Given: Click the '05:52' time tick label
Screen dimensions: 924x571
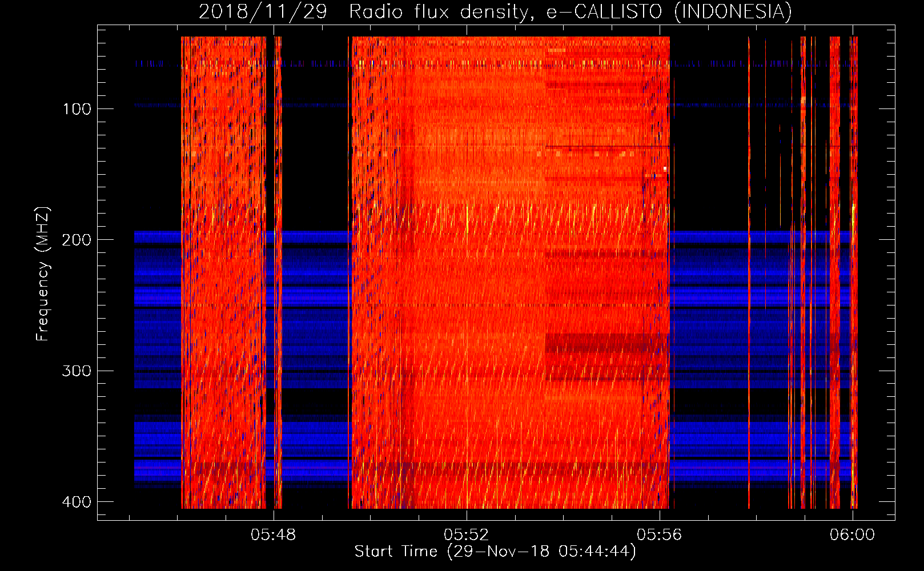Looking at the screenshot, I should pos(467,534).
